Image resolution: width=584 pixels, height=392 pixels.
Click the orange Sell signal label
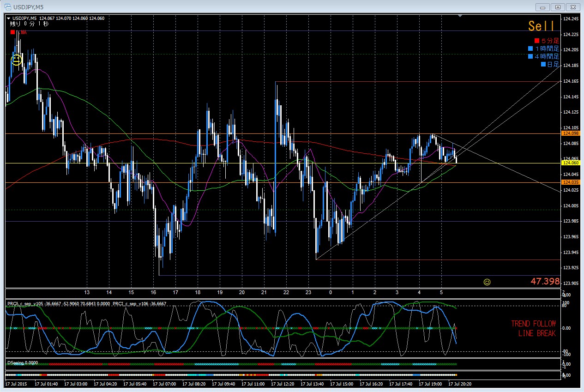coord(542,26)
